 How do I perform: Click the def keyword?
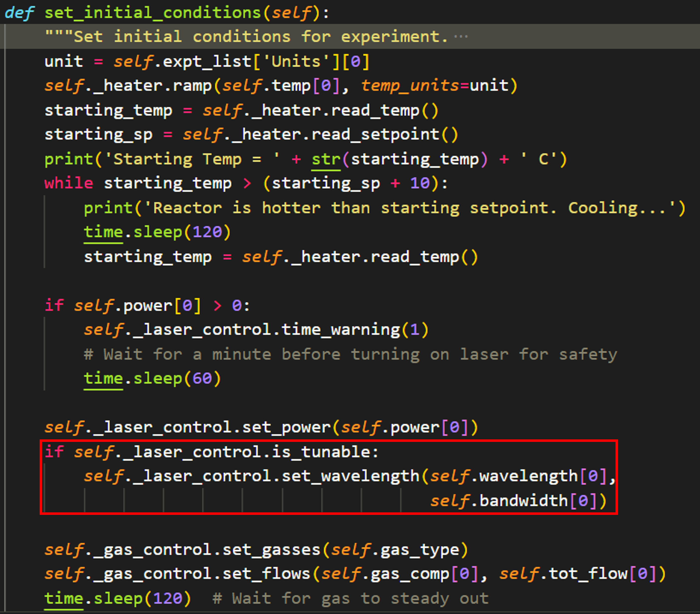click(x=19, y=13)
